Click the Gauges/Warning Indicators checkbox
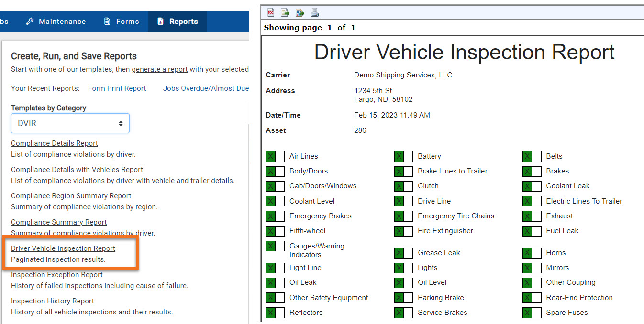The width and height of the screenshot is (644, 324). (275, 246)
